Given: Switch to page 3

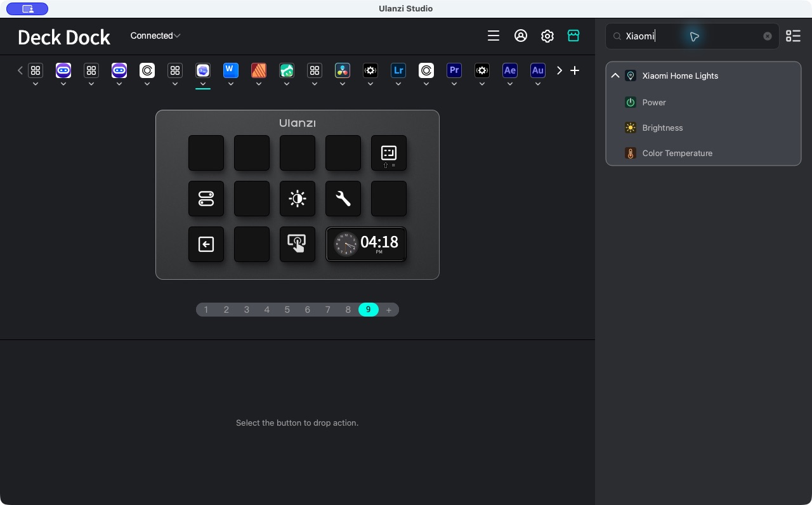Looking at the screenshot, I should coord(247,310).
